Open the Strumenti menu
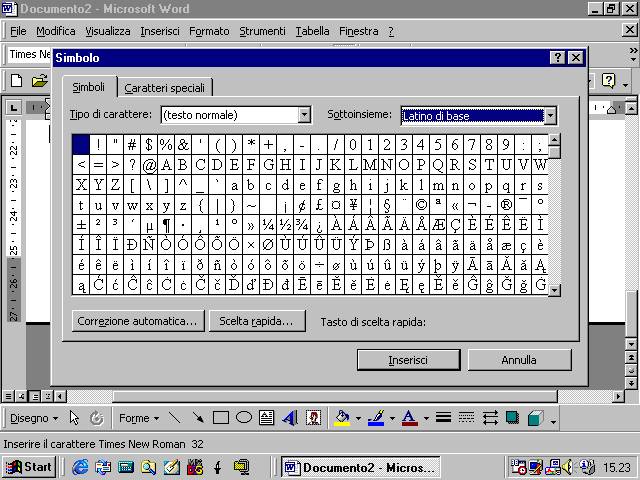The width and height of the screenshot is (640, 480). (x=262, y=31)
